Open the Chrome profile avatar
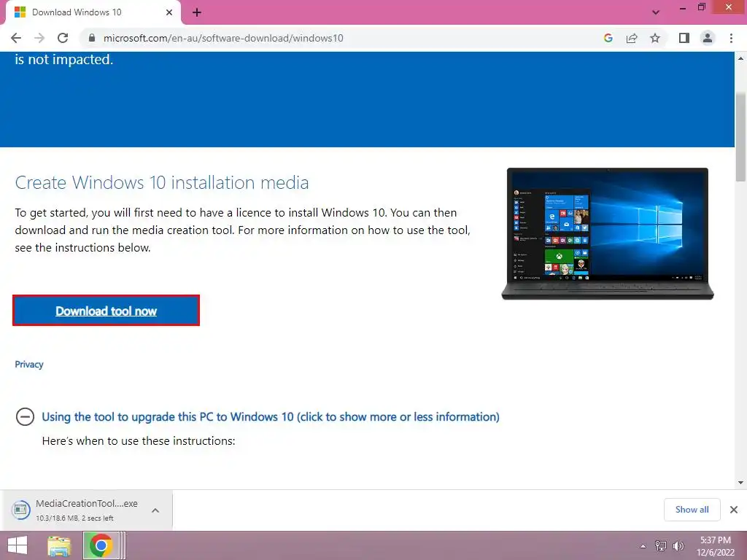Viewport: 747px width, 560px height. tap(708, 38)
